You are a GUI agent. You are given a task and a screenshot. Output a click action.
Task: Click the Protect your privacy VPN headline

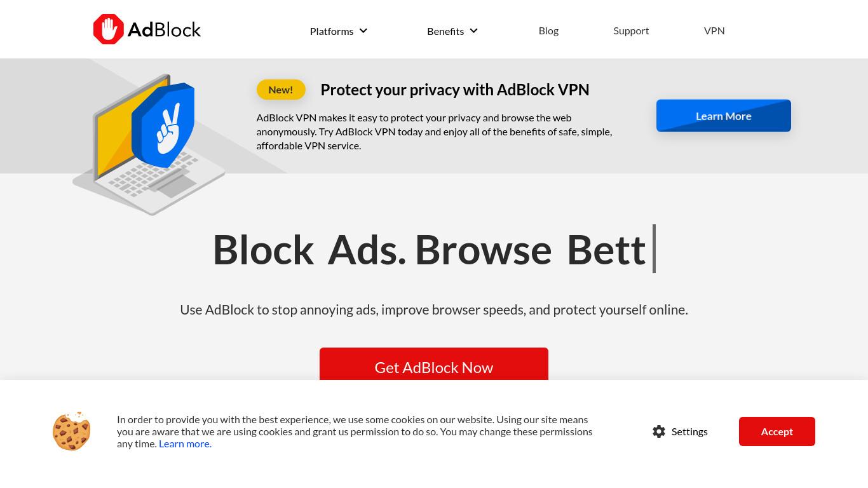[x=455, y=90]
